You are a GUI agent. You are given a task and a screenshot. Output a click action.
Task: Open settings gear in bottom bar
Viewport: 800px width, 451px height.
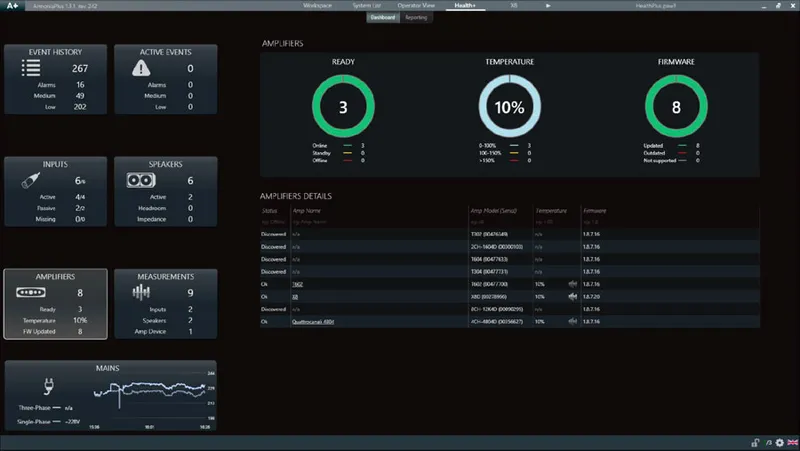780,442
